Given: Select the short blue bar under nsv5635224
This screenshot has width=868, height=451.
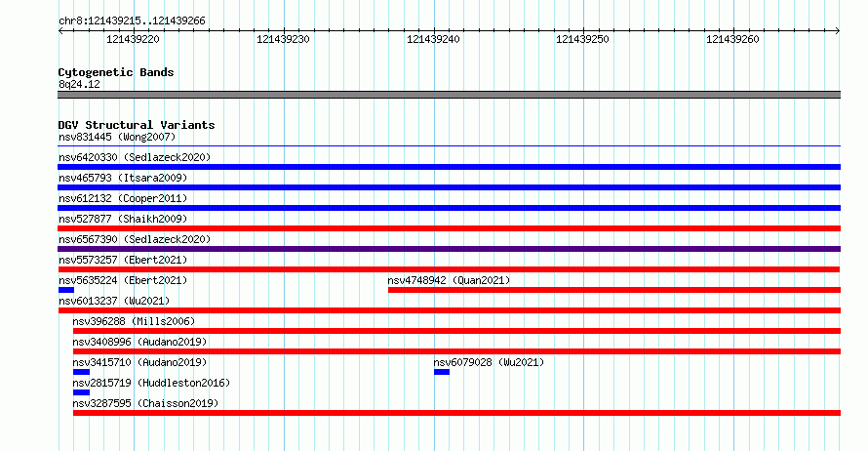Looking at the screenshot, I should point(66,290).
